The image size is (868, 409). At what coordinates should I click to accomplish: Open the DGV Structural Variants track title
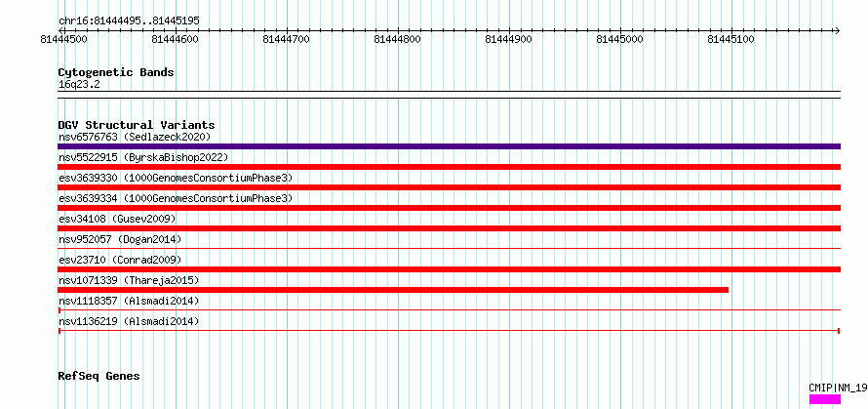[x=137, y=125]
